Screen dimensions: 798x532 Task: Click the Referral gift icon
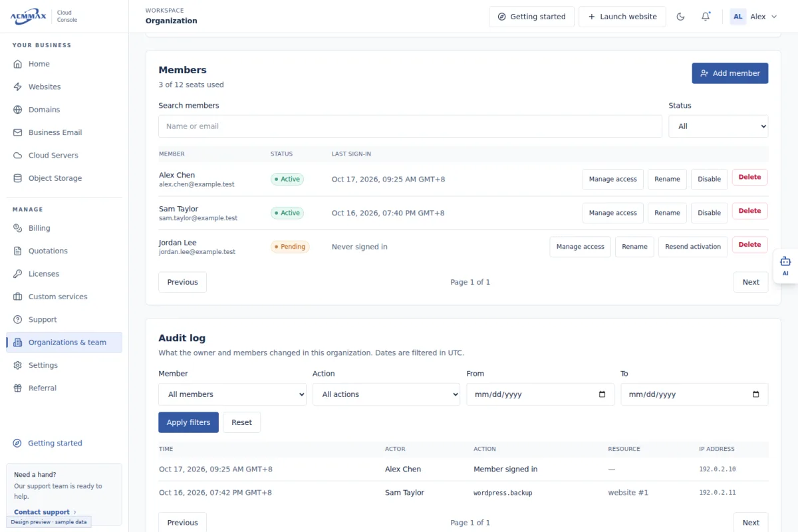18,388
